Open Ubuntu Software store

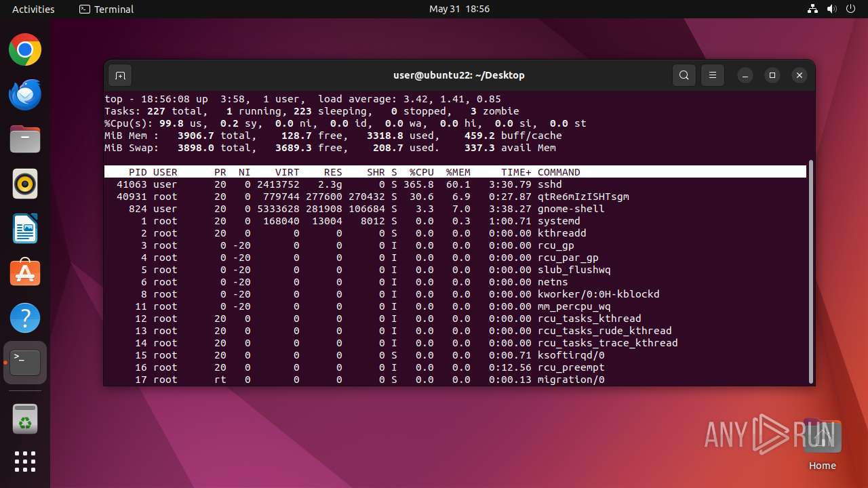click(25, 273)
